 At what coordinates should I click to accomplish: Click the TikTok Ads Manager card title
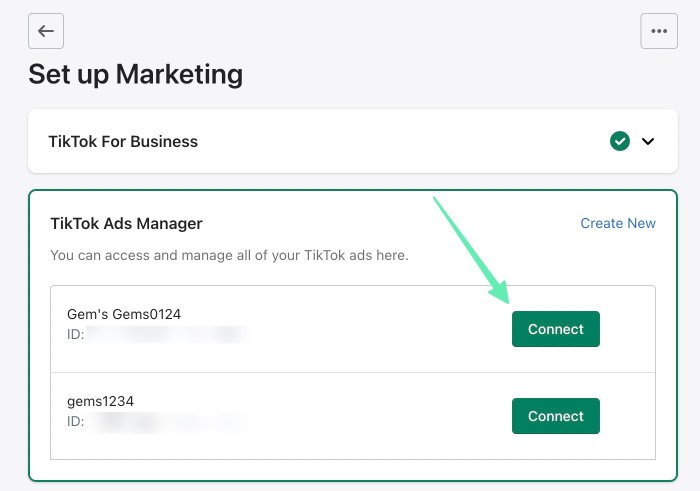pyautogui.click(x=126, y=223)
